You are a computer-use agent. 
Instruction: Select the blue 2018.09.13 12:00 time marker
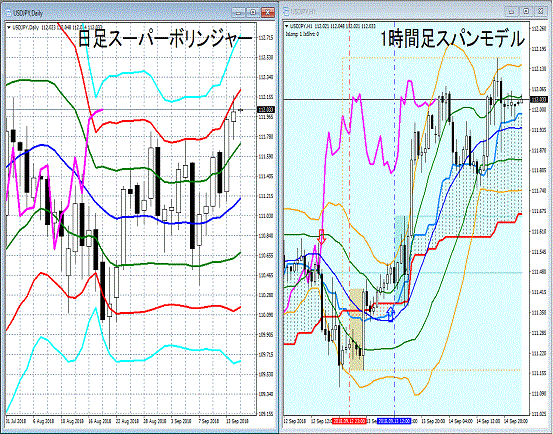point(394,421)
